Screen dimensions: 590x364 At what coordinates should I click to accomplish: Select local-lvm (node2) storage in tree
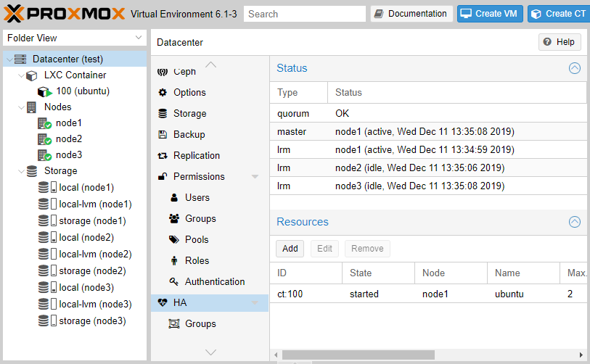coord(95,255)
